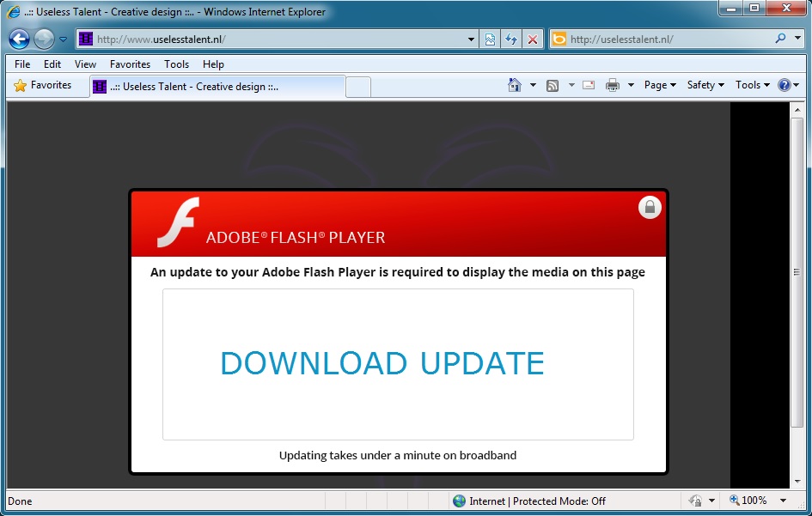This screenshot has height=516, width=812.
Task: Click the Refresh page icon
Action: coord(511,39)
